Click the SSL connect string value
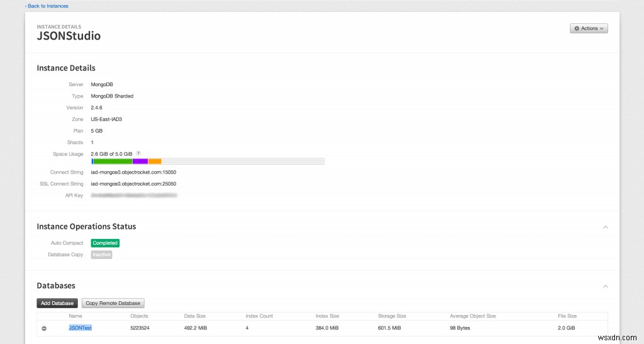 133,184
